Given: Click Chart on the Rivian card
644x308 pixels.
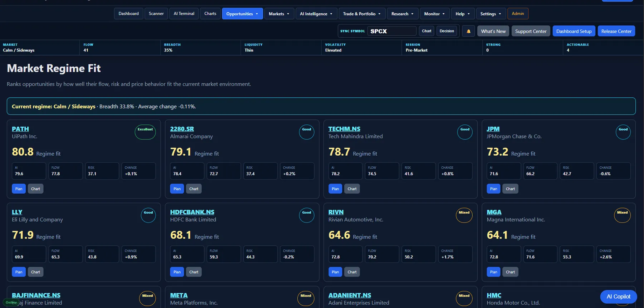Looking at the screenshot, I should (352, 272).
